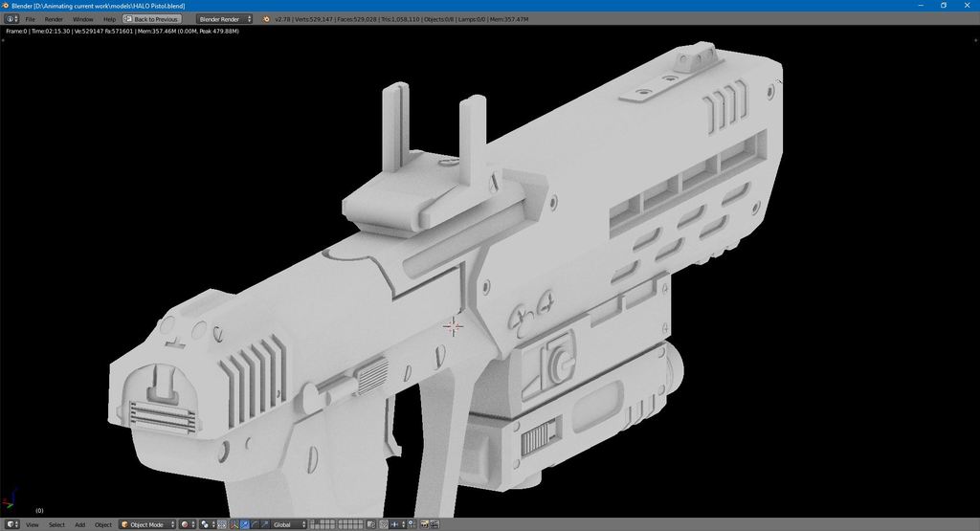
Task: Click the axis orientation gizmo in viewport corner
Action: click(x=9, y=500)
